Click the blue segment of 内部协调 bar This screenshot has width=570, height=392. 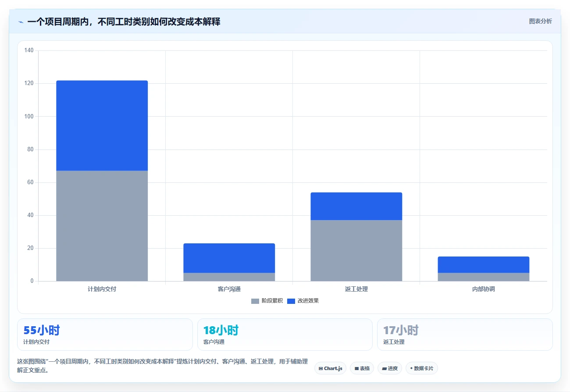pos(484,265)
